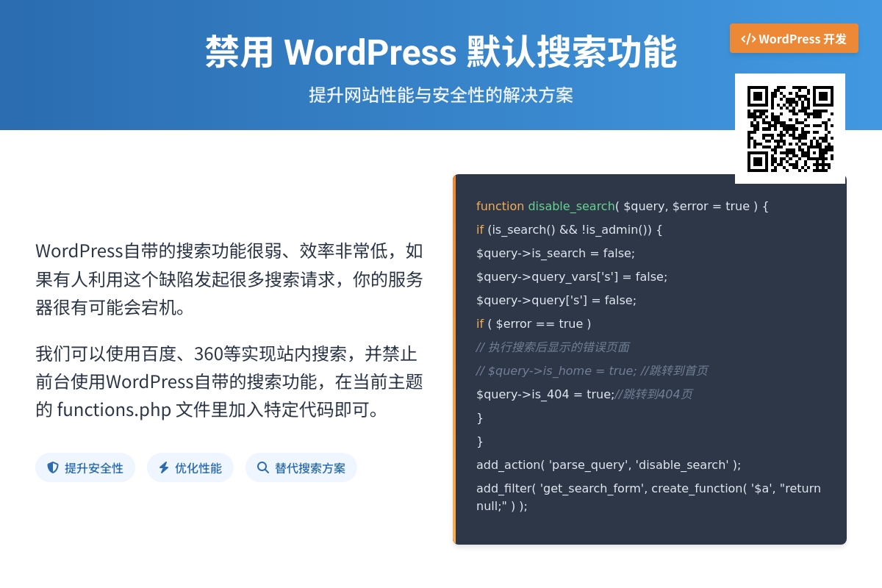This screenshot has width=882, height=588.
Task: Click the code brackets icon in WordPress 开发 badge
Action: click(x=748, y=39)
